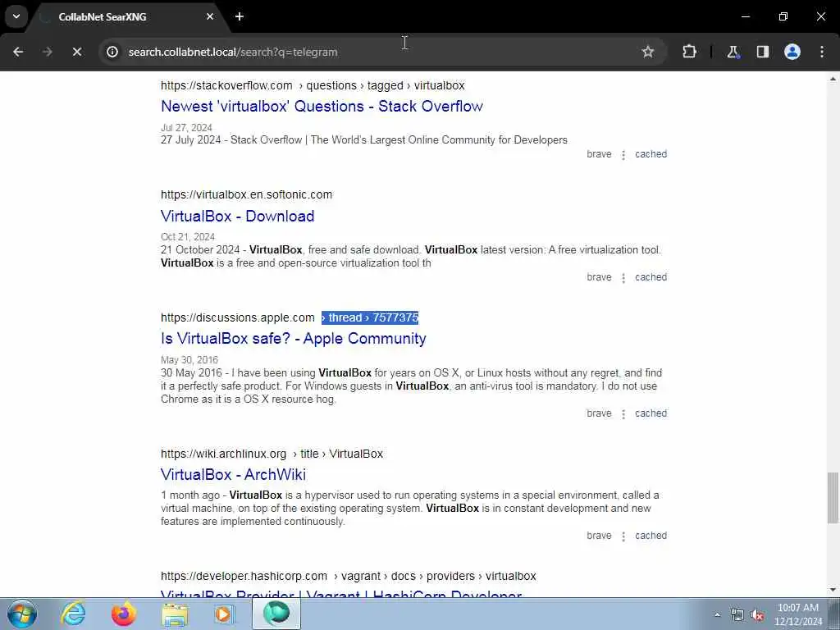Open more options dots for Softonic result
Viewport: 840px width, 630px height.
pos(623,278)
